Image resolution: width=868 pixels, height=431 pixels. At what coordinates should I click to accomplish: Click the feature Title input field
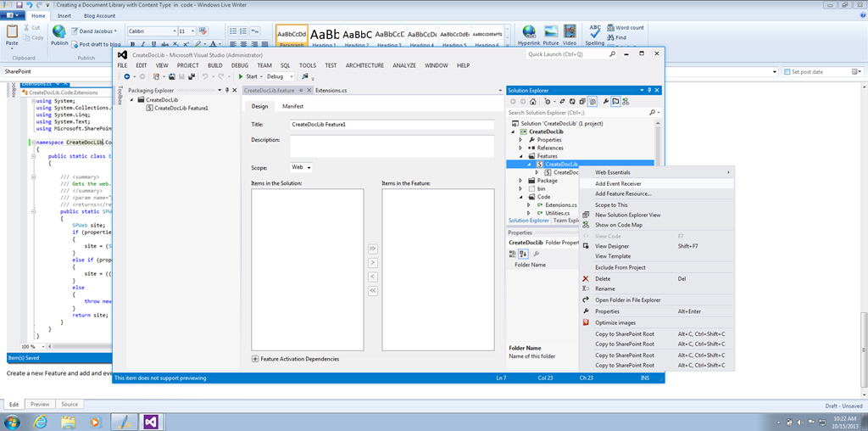(x=392, y=126)
